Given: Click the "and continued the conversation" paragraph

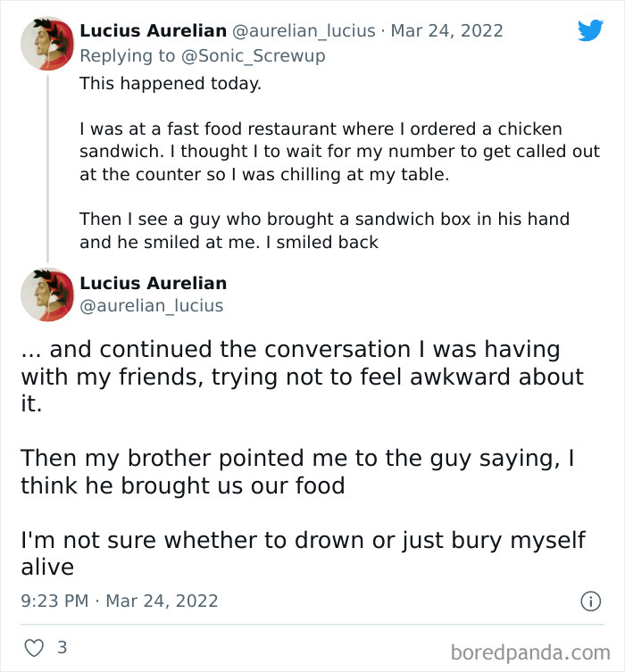Looking at the screenshot, I should [x=302, y=377].
